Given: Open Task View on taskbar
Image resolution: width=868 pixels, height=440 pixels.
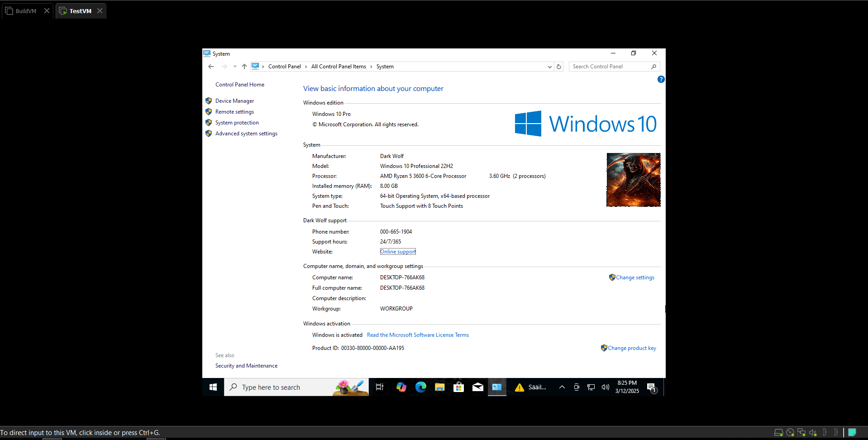Looking at the screenshot, I should 380,387.
